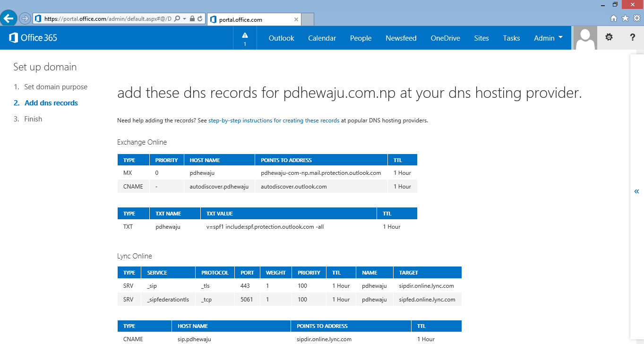Click the browser Home icon
This screenshot has height=344, width=644.
[614, 18]
